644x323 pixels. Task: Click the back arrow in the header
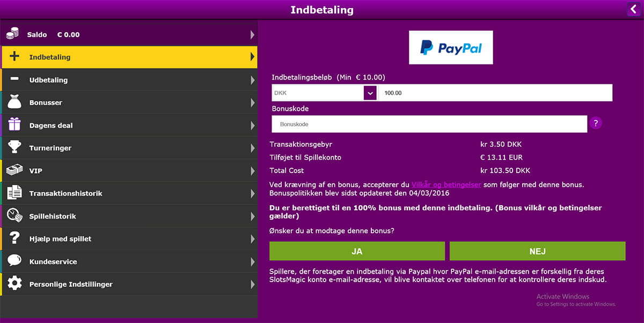tap(635, 9)
